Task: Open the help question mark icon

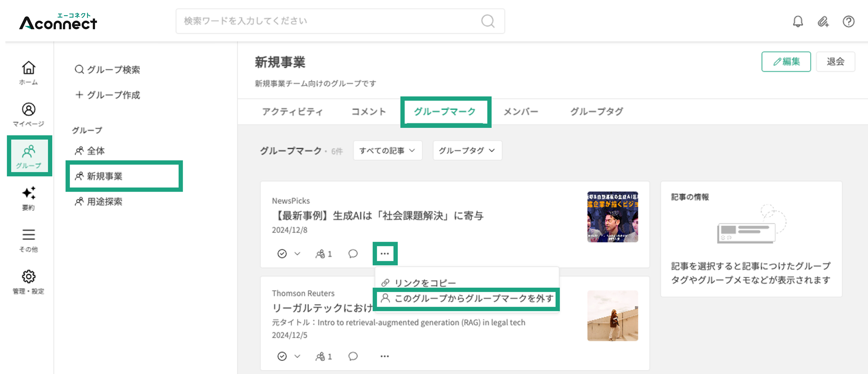Action: (848, 22)
